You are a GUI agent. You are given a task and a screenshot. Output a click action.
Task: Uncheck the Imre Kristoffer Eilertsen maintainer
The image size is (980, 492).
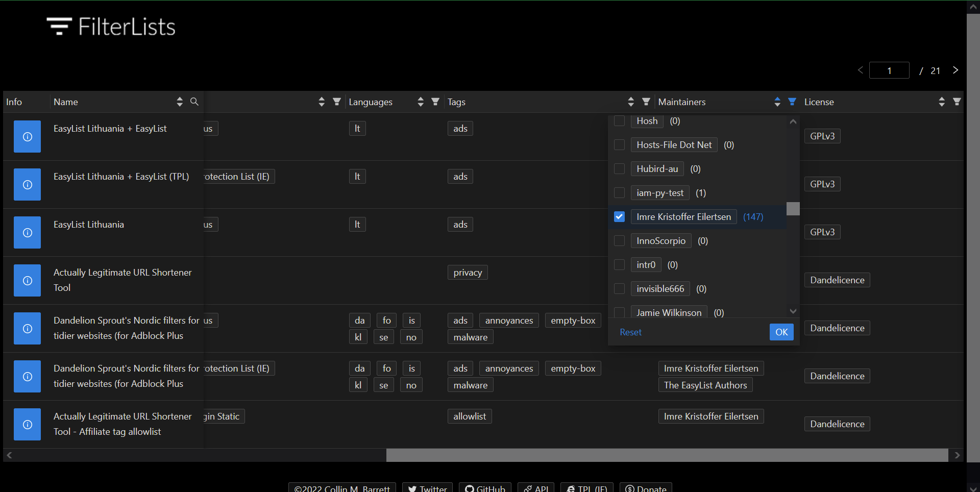(x=619, y=216)
